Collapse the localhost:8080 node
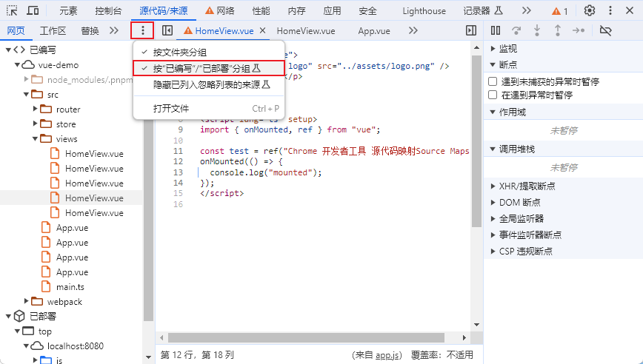This screenshot has height=364, width=643. 26,346
